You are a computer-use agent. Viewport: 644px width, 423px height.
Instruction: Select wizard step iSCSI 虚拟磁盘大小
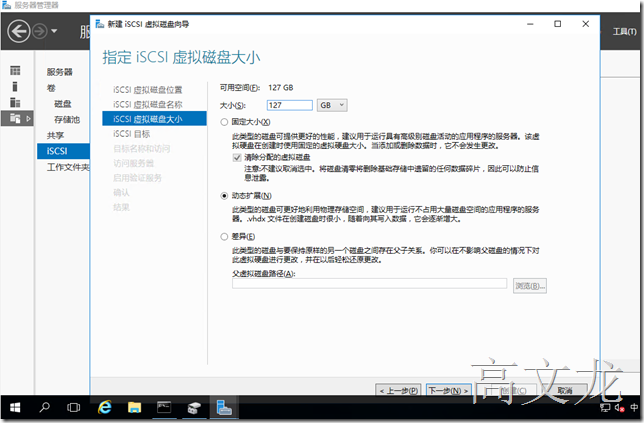tap(154, 119)
